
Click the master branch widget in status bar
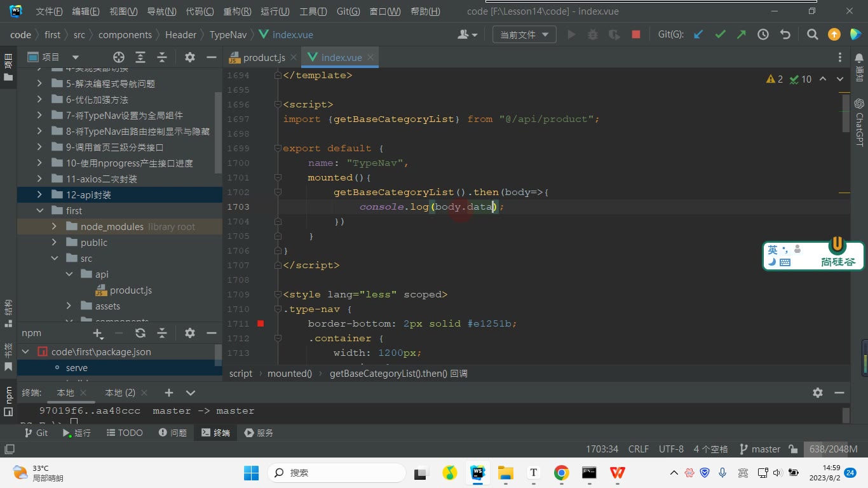pyautogui.click(x=760, y=449)
